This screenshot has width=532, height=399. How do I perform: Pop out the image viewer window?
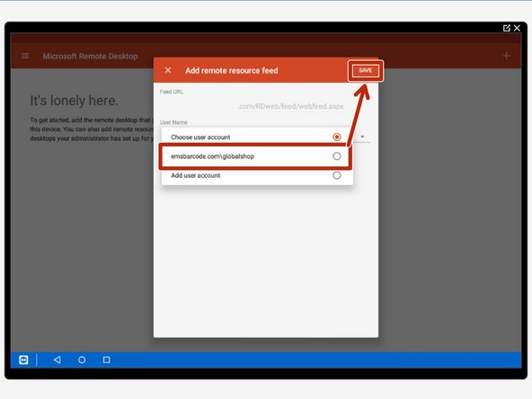click(507, 28)
